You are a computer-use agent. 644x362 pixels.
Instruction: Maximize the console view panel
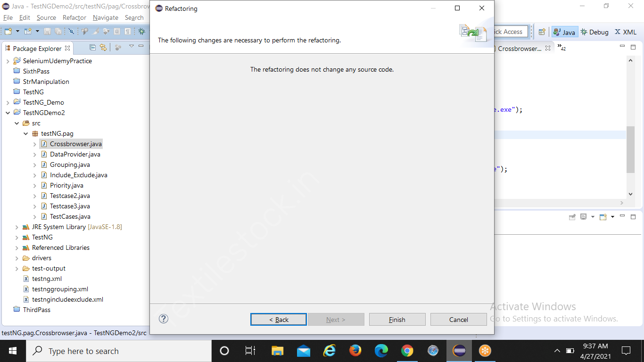[633, 217]
